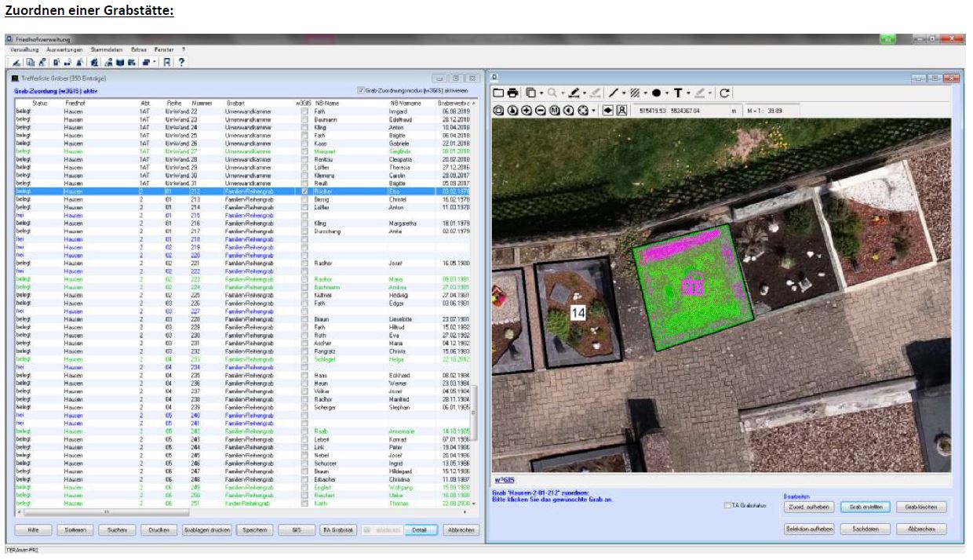The height and width of the screenshot is (560, 973).
Task: Open the Stammdaten menu
Action: (x=107, y=49)
